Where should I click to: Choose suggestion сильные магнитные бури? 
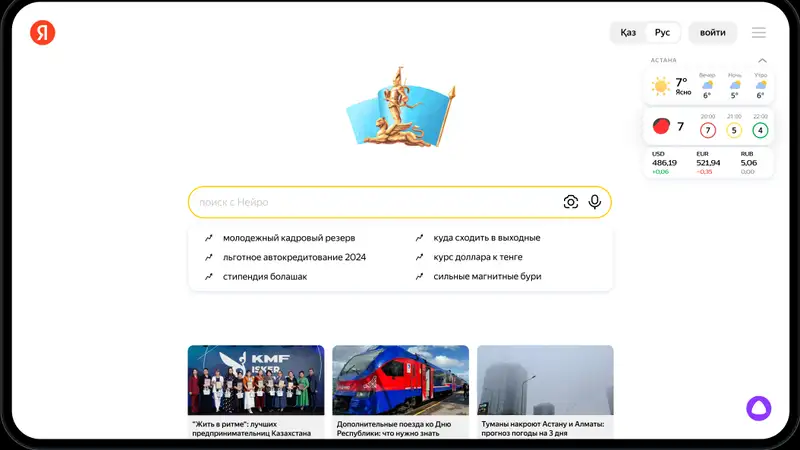(487, 277)
